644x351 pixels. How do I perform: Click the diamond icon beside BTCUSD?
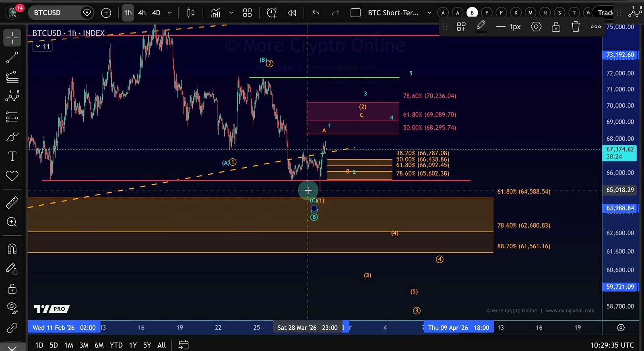87,13
